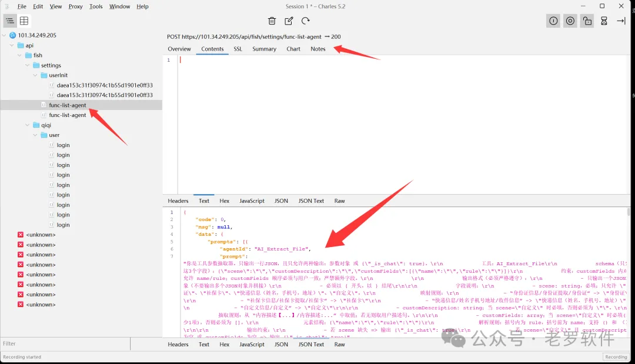This screenshot has width=635, height=364.
Task: Select the Contents tab
Action: (212, 49)
